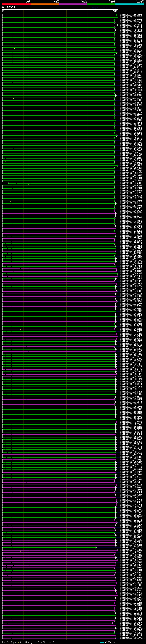The image size is (146, 644).
Task: Open the UniRef100_A9SL94 hit
Action: tap(131, 45)
